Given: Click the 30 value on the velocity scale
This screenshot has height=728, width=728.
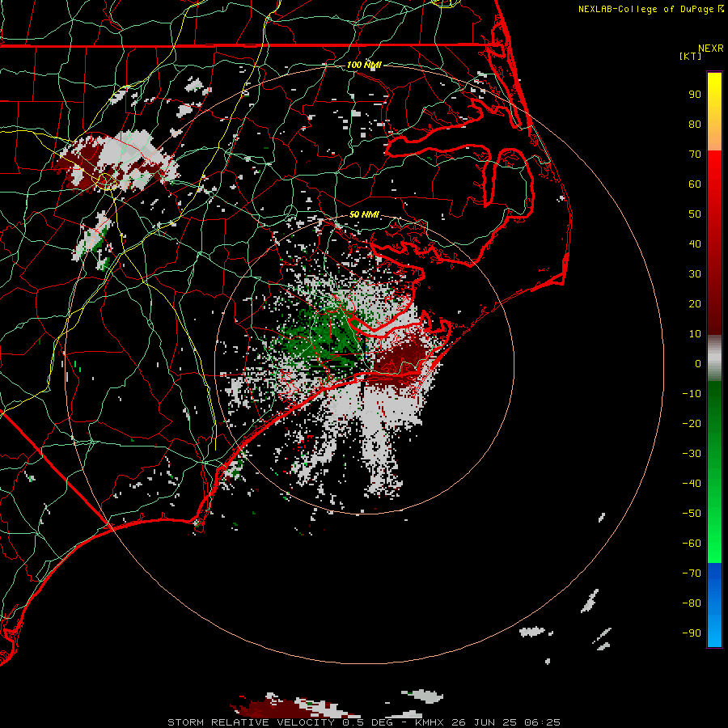Looking at the screenshot, I should click(x=695, y=274).
